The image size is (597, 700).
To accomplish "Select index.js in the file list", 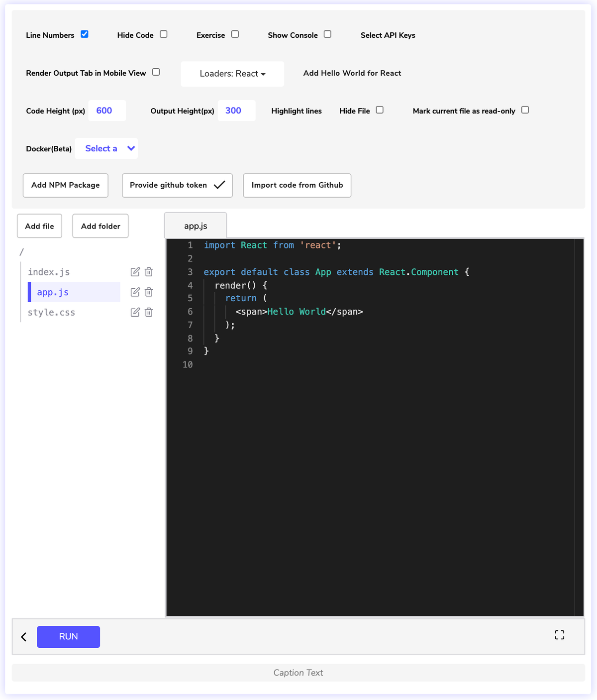I will click(x=48, y=272).
